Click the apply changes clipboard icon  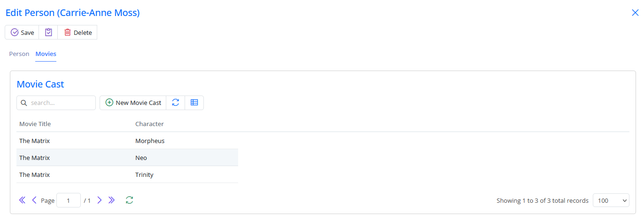tap(48, 32)
